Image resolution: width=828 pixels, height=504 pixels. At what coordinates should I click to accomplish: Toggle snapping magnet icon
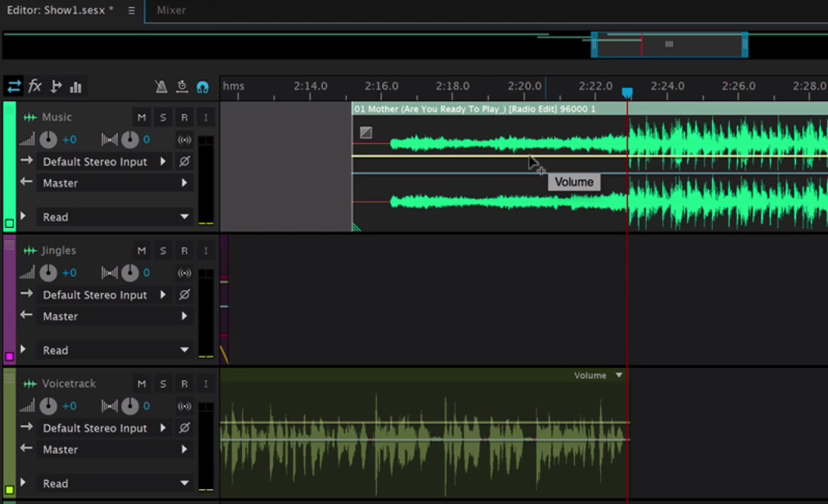point(202,87)
